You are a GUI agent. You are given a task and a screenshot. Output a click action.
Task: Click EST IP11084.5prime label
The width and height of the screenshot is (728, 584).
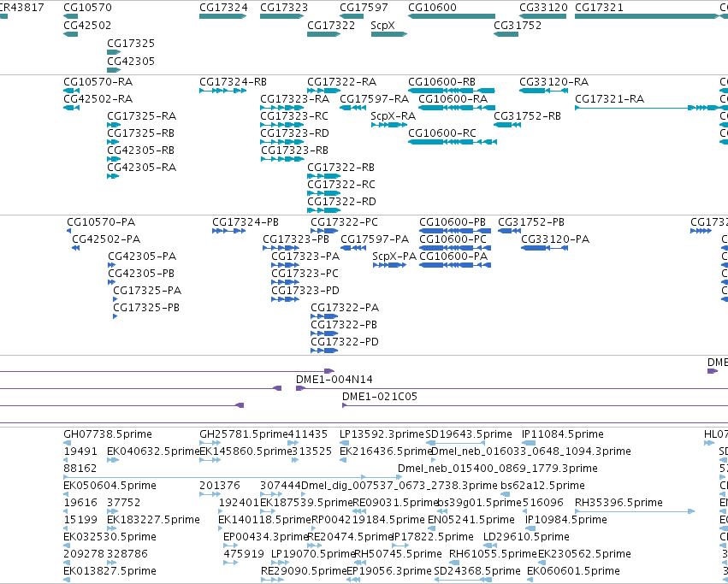(x=563, y=434)
